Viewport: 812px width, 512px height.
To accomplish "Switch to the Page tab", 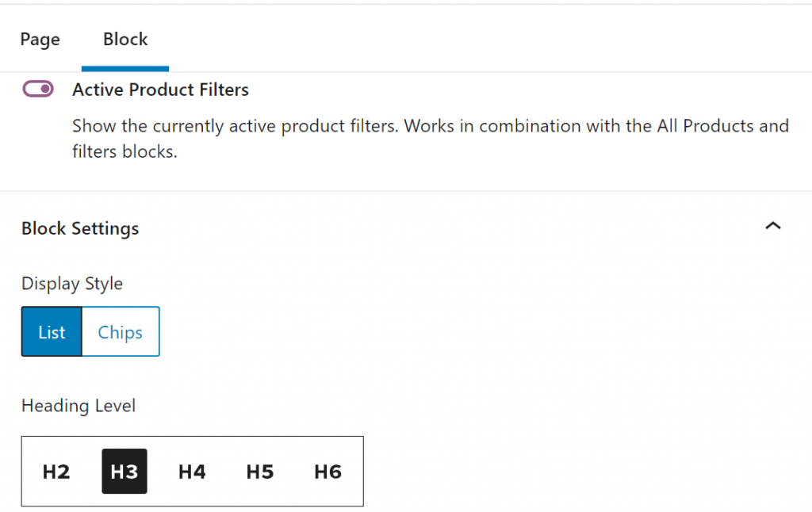I will coord(40,39).
